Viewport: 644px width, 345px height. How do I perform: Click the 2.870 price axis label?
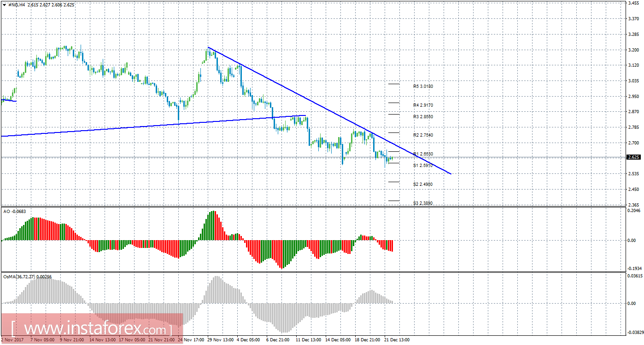coord(633,112)
